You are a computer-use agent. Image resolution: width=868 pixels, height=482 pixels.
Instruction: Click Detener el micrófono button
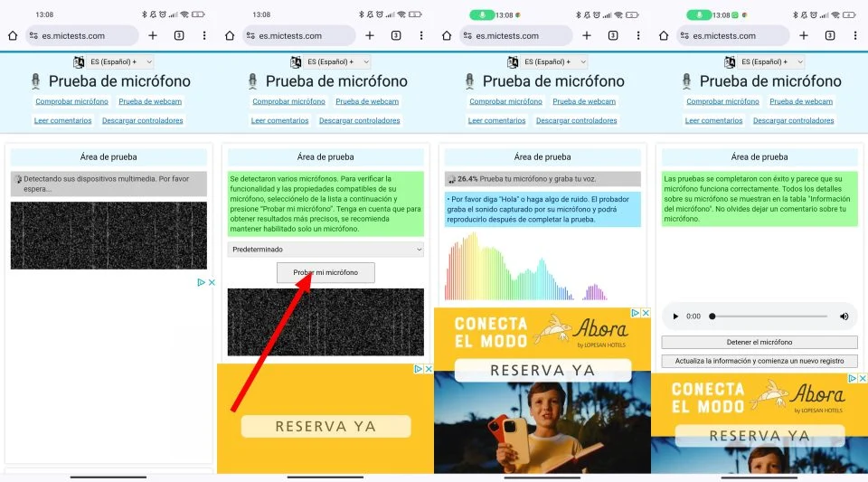coord(759,342)
